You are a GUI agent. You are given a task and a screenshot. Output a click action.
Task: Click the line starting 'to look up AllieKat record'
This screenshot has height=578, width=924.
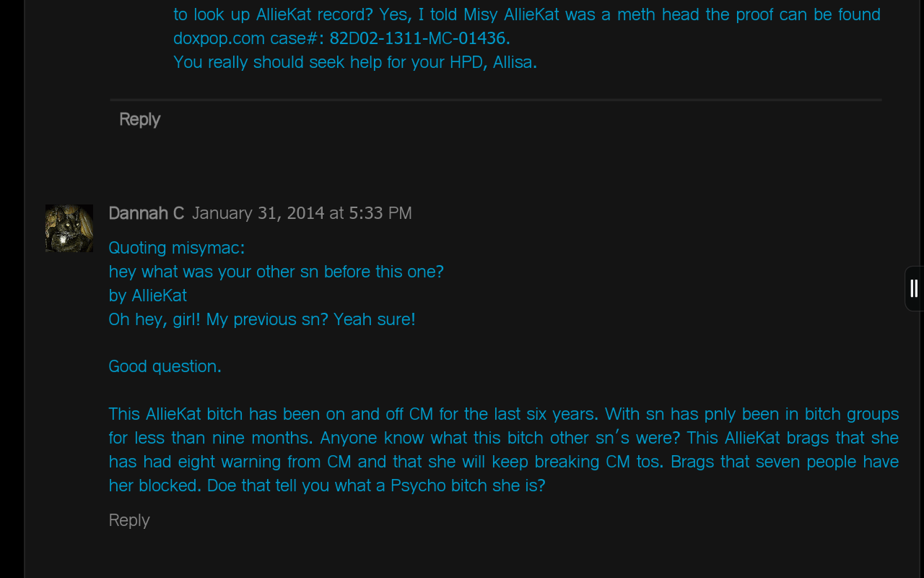(527, 14)
